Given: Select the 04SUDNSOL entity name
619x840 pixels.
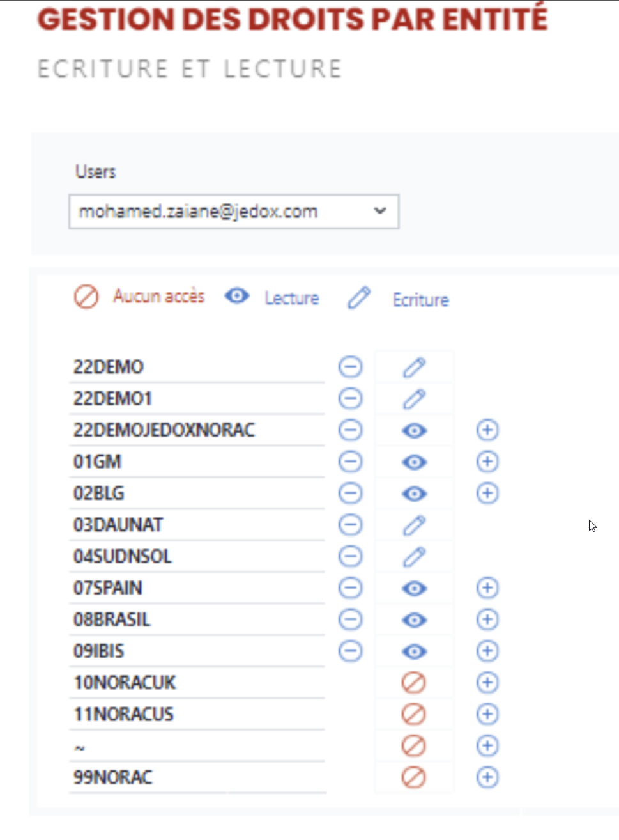Looking at the screenshot, I should pos(123,557).
